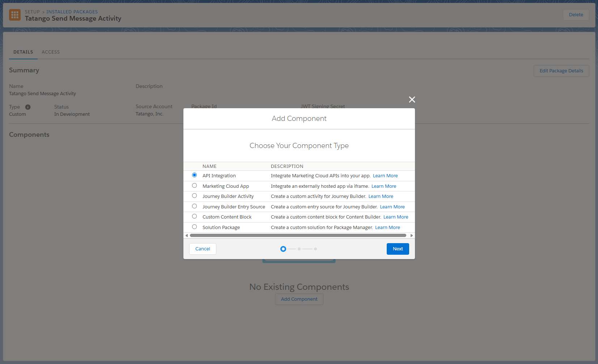
Task: Click Edit Package Details button
Action: pyautogui.click(x=561, y=71)
